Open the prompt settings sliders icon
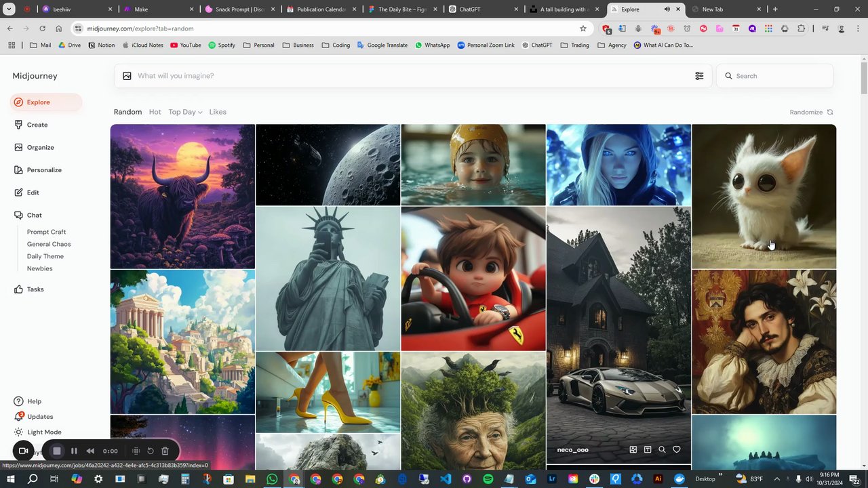The image size is (868, 488). coord(699,76)
